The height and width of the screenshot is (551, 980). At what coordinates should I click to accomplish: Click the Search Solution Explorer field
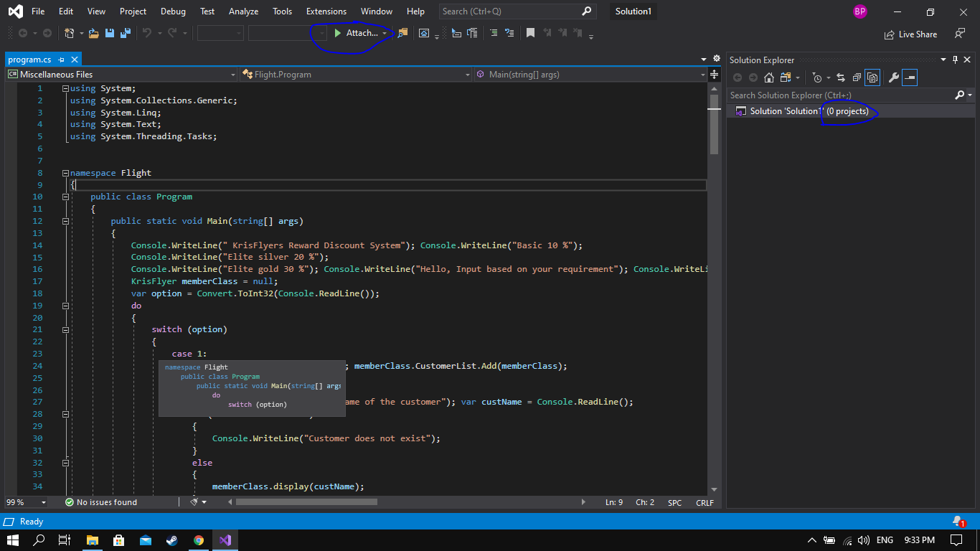tap(839, 95)
